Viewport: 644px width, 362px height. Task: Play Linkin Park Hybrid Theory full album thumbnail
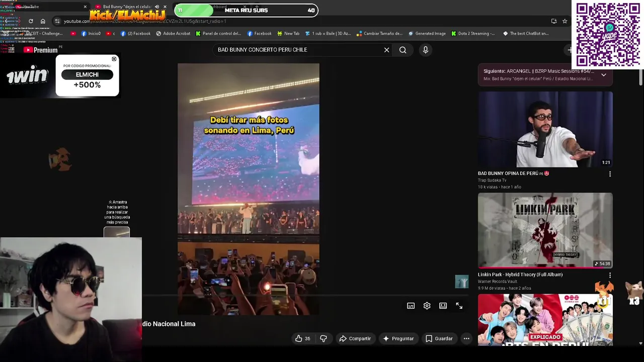[545, 230]
